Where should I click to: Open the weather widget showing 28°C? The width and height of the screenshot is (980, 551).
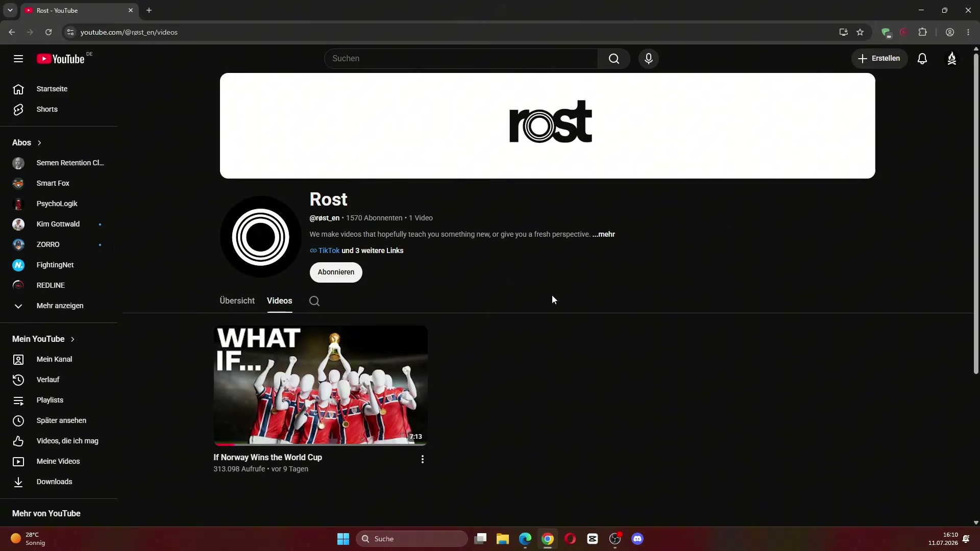click(x=28, y=539)
